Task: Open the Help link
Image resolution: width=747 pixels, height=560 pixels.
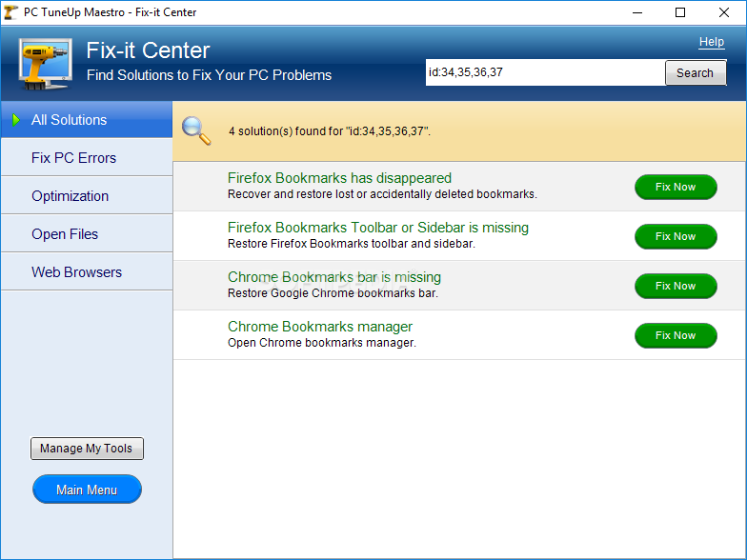Action: (711, 42)
